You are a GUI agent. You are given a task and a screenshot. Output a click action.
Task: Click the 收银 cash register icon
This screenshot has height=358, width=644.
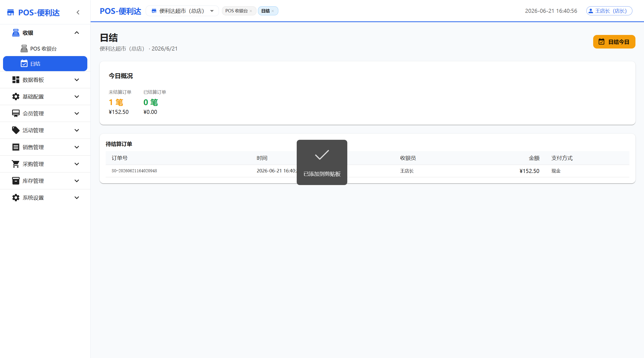coord(16,33)
